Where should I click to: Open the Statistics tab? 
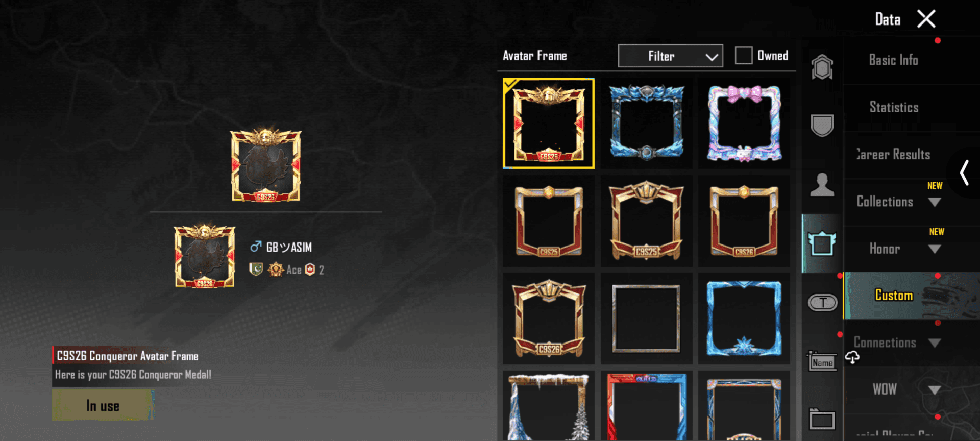pos(894,107)
